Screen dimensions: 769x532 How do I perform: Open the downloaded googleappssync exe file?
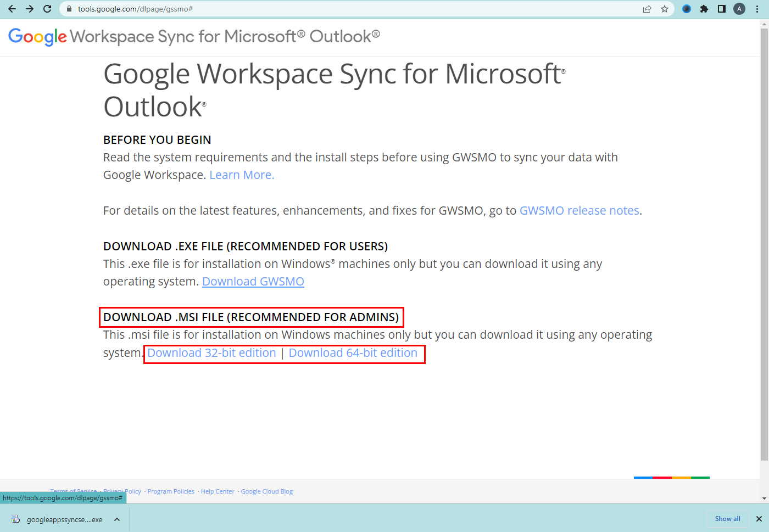58,519
